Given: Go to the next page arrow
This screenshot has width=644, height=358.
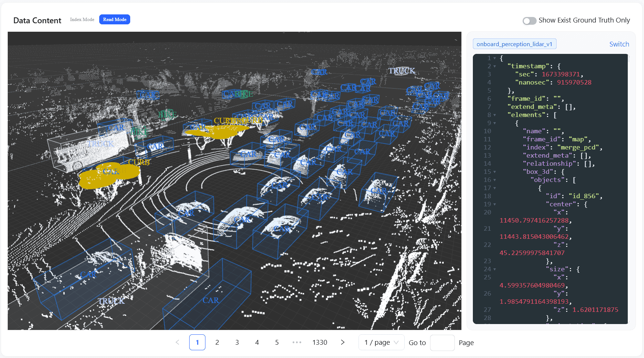Looking at the screenshot, I should point(343,342).
